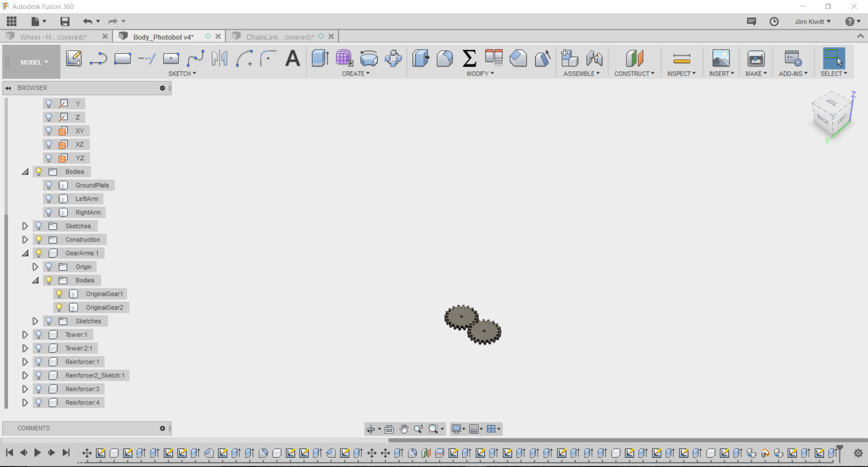The height and width of the screenshot is (467, 868).
Task: Hide the OriginalGear1 body
Action: pyautogui.click(x=59, y=294)
